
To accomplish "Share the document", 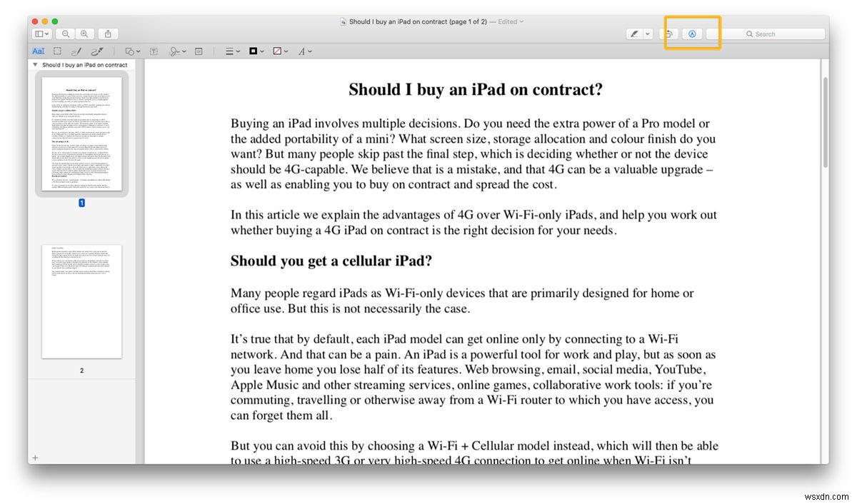I will 107,34.
